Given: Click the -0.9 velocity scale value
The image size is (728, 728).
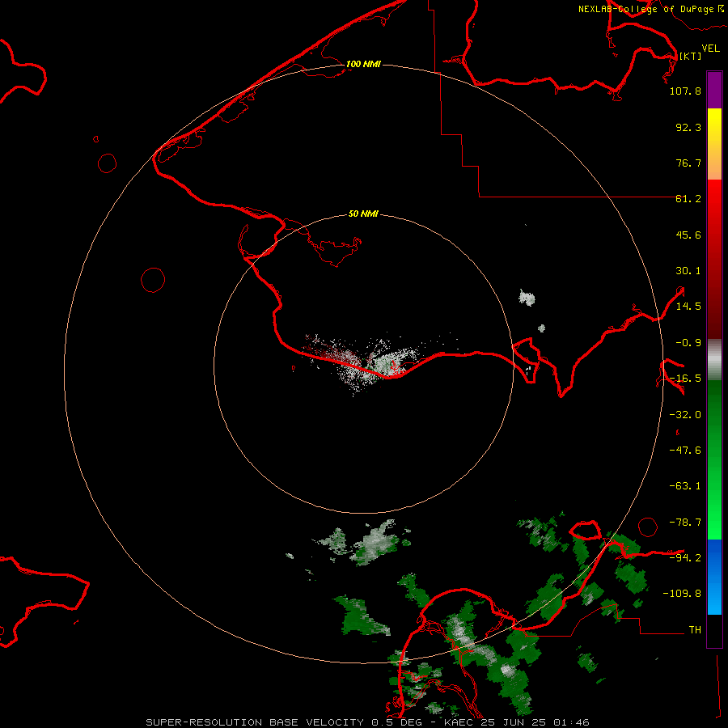Looking at the screenshot, I should click(688, 343).
